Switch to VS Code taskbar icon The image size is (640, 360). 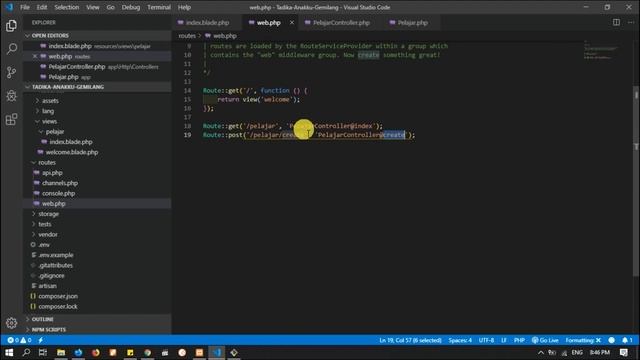pos(217,352)
